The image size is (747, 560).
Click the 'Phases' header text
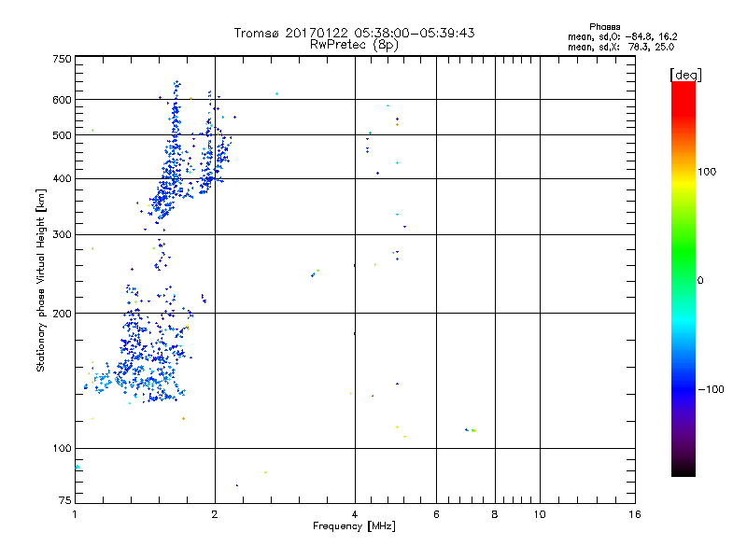pyautogui.click(x=604, y=27)
